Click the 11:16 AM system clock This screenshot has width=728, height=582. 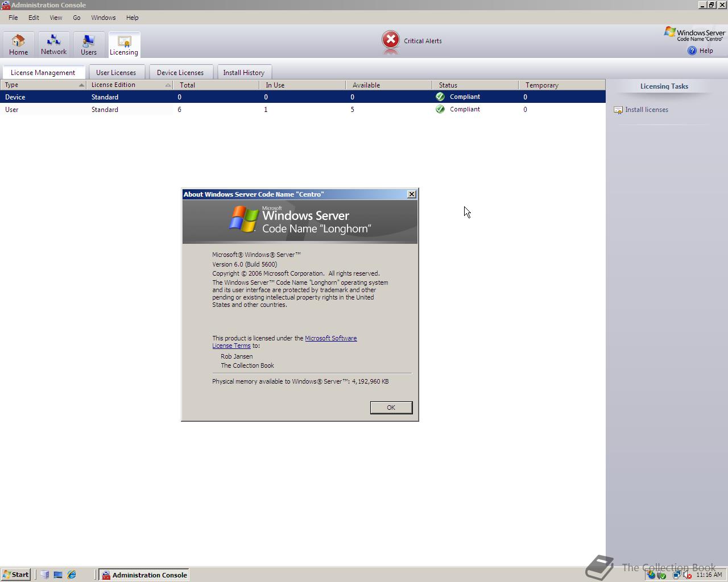(709, 575)
